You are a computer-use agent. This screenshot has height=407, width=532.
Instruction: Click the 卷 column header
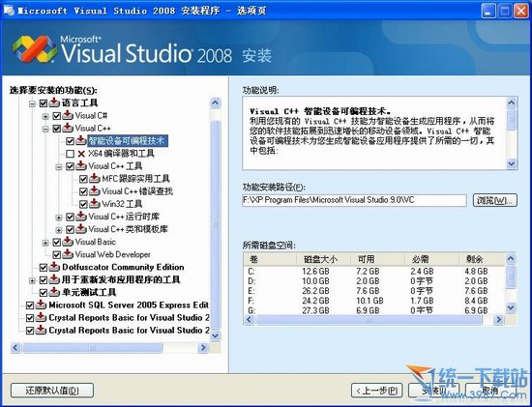270,259
